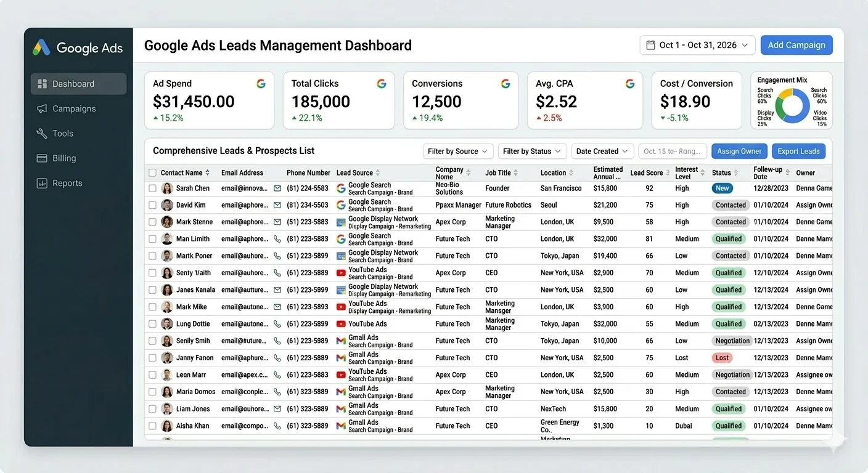Click the date range input field
Viewport: 868px width, 473px height.
click(x=672, y=152)
